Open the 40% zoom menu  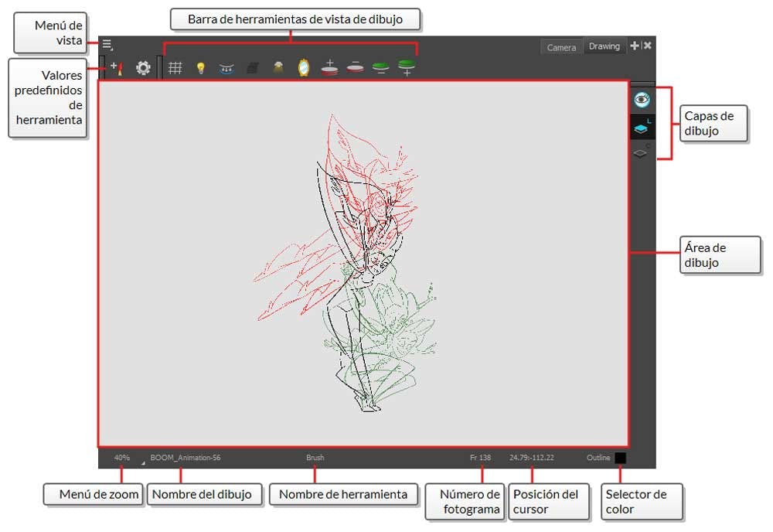[122, 458]
